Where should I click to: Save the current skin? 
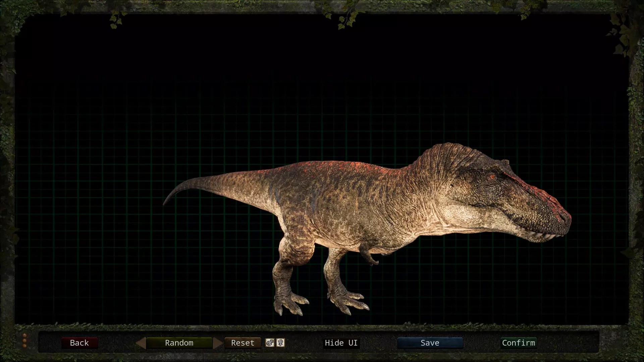[x=430, y=343]
